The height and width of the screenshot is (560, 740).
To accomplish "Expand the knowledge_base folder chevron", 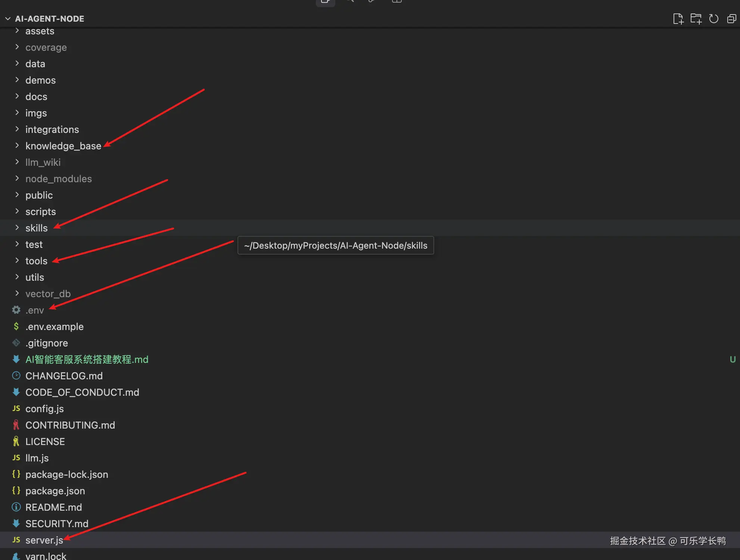I will click(x=17, y=146).
